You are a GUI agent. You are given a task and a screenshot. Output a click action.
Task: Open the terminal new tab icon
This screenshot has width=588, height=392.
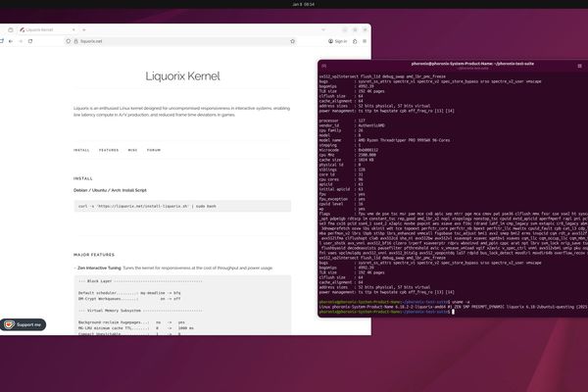click(x=324, y=66)
